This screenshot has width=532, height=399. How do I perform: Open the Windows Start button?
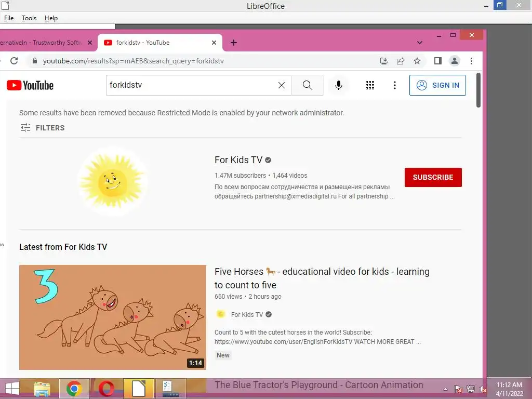(x=12, y=389)
